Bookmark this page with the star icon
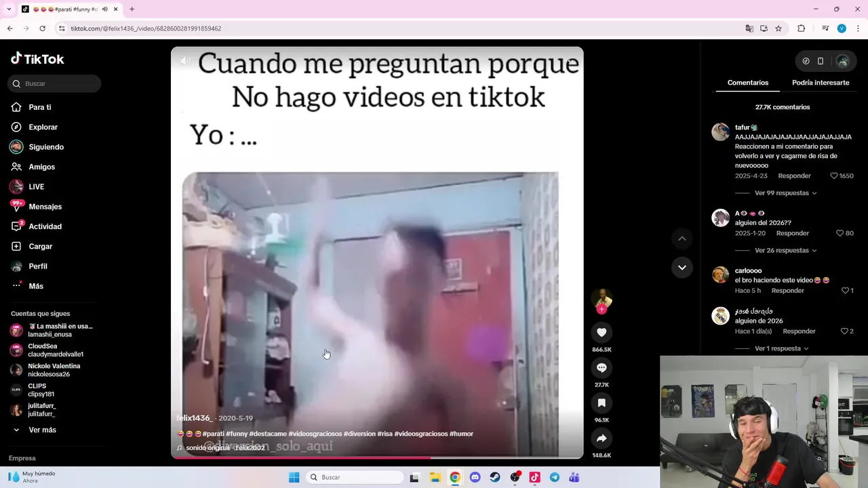868x488 pixels. 778,28
